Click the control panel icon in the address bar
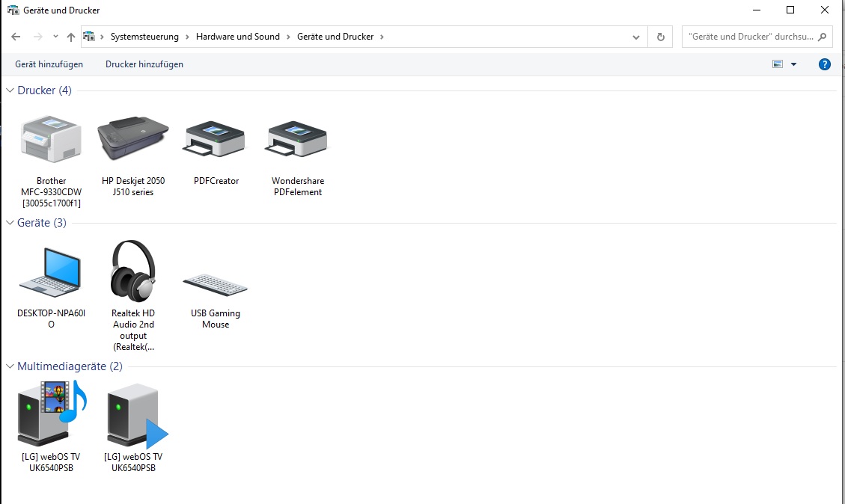The image size is (845, 504). click(x=89, y=37)
